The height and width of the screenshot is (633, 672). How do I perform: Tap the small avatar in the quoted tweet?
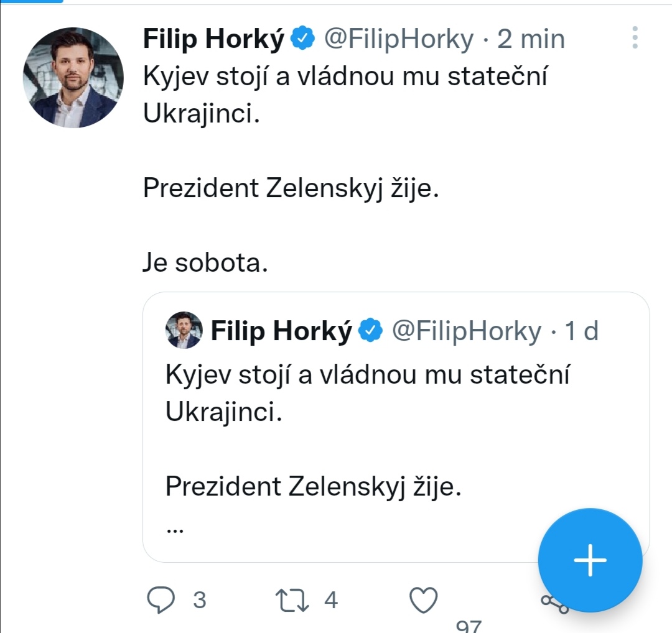tap(184, 330)
